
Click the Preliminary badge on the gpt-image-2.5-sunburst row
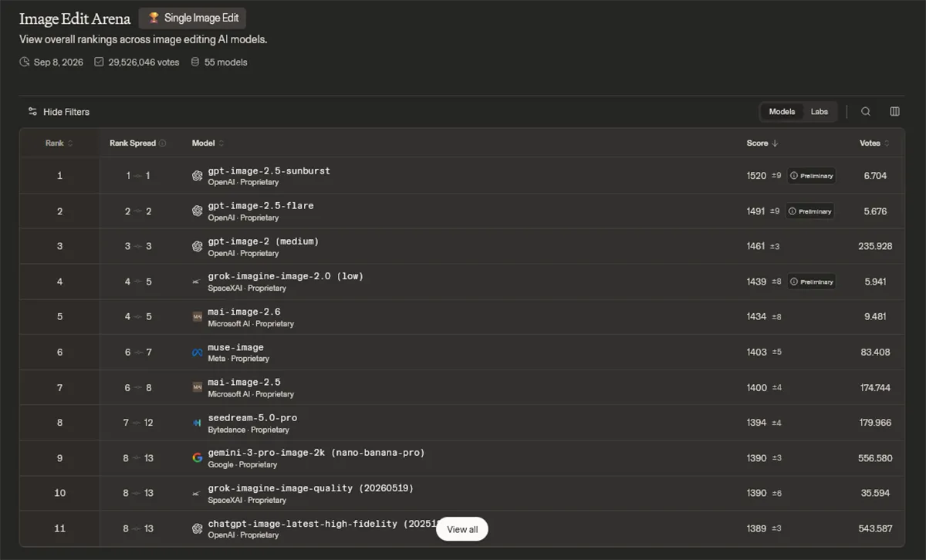pyautogui.click(x=812, y=176)
